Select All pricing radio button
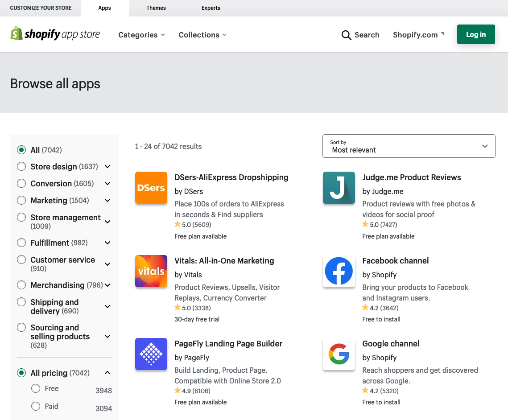The height and width of the screenshot is (420, 508). pos(21,373)
